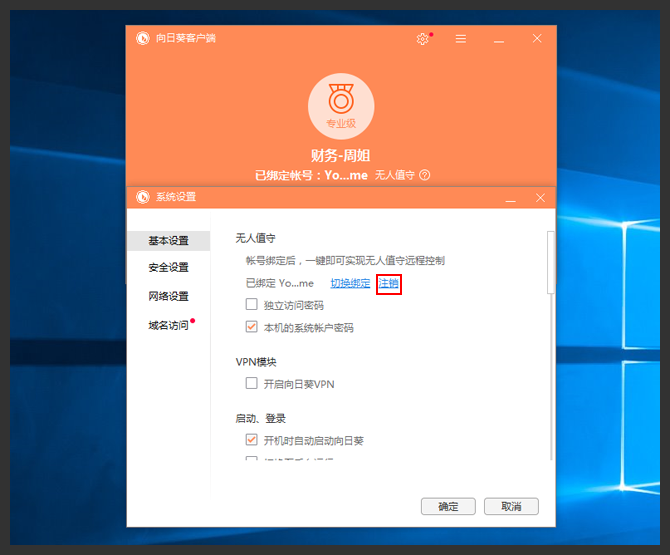
Task: Click the 切换绑定 link
Action: click(x=350, y=283)
